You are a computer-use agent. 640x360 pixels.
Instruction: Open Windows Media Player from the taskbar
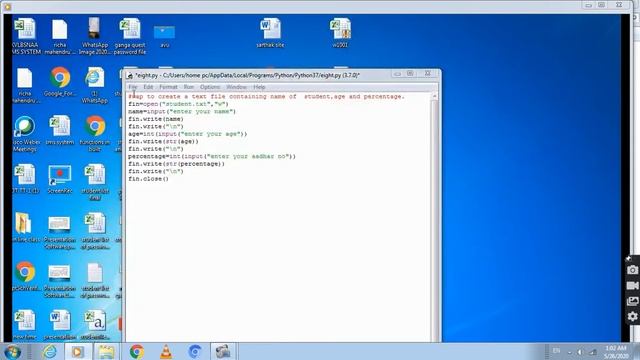[x=78, y=351]
